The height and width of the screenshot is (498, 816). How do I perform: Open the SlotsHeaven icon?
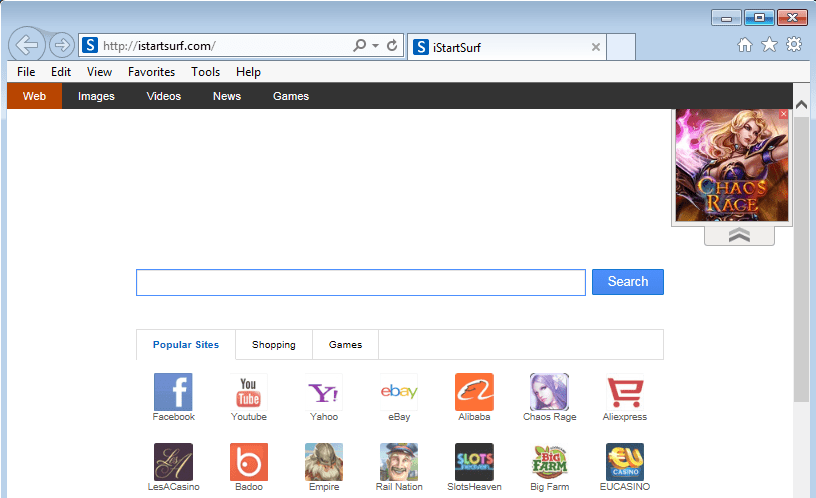coord(474,462)
